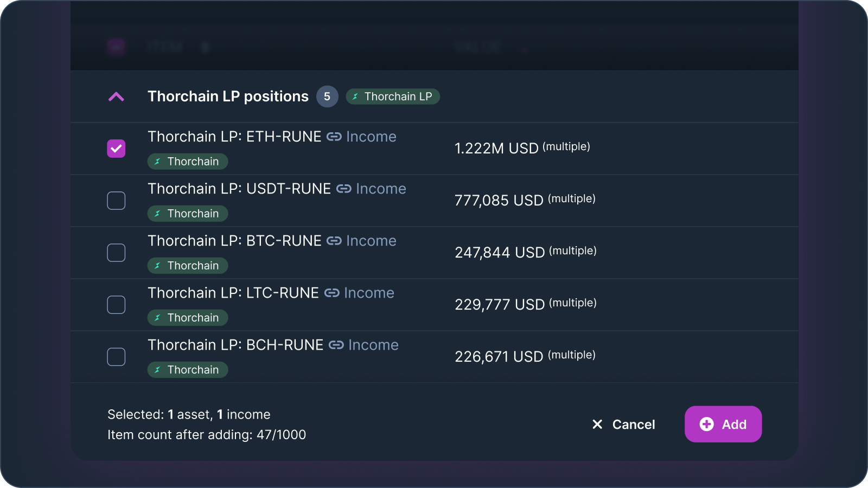This screenshot has width=868, height=488.
Task: Click the X icon next to Cancel
Action: (597, 425)
